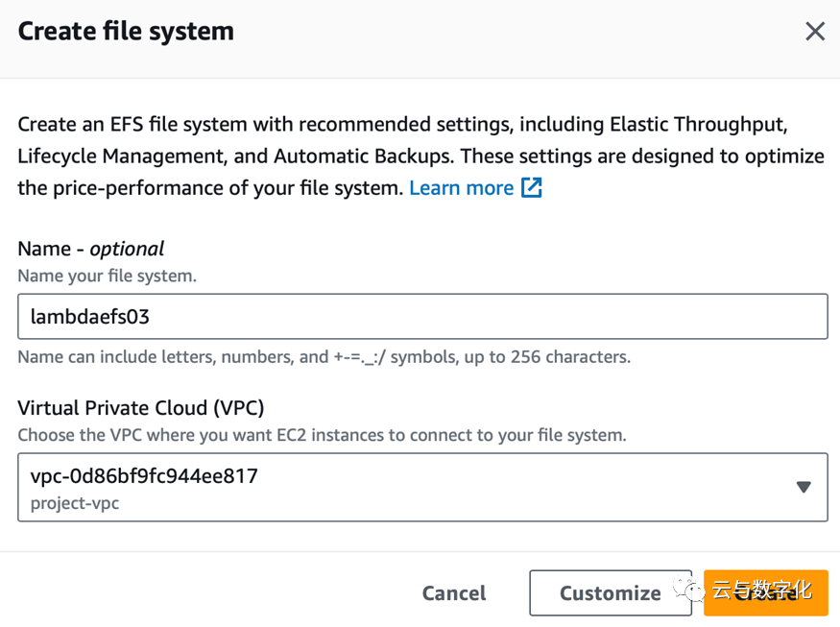
Task: Focus the Name field containing lambdaefs03
Action: tap(422, 316)
